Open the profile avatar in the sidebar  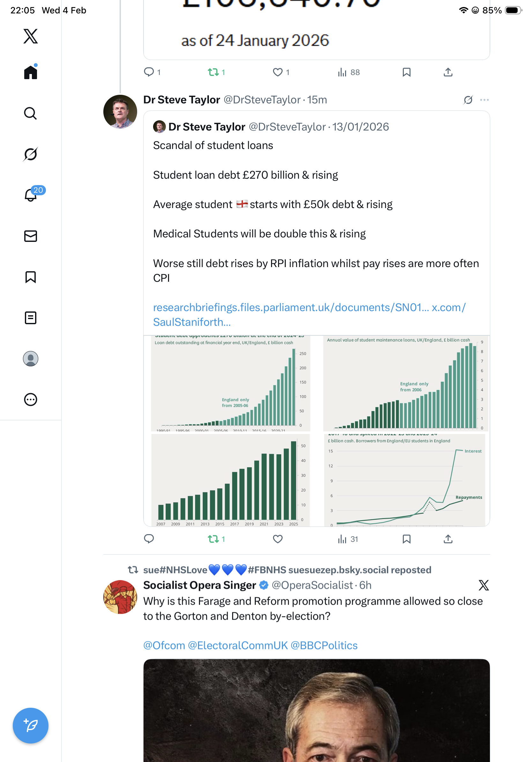(31, 359)
